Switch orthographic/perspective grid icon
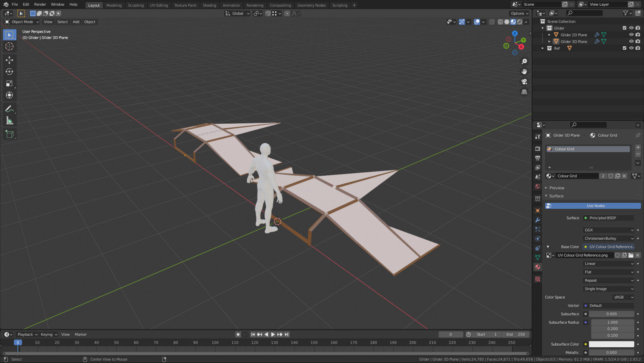This screenshot has height=363, width=644. [524, 92]
